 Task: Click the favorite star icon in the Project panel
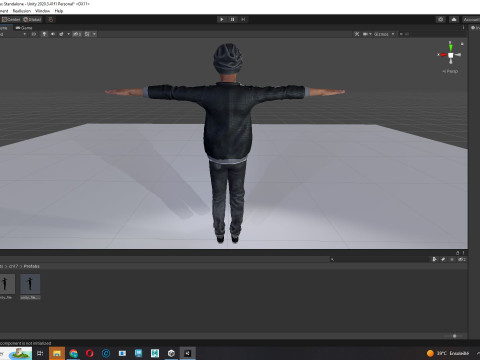(x=452, y=259)
